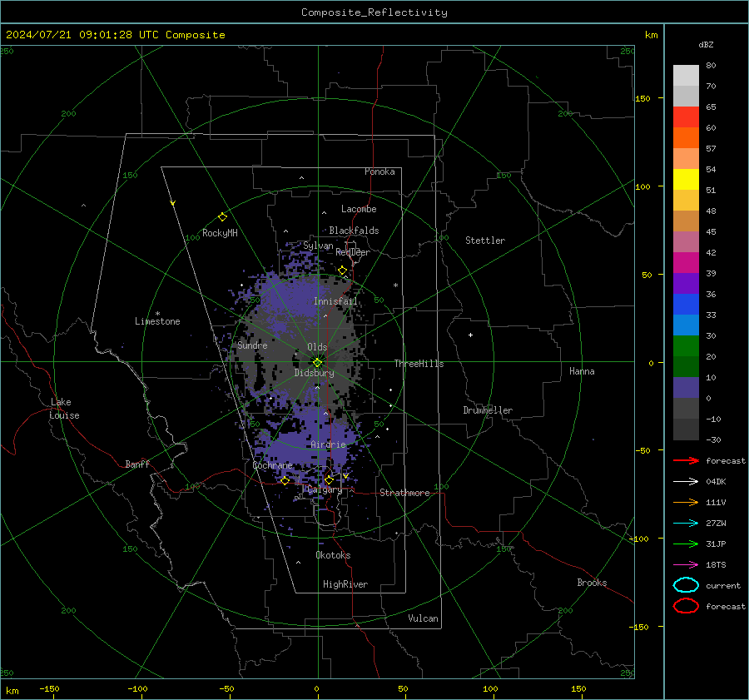
Task: Click the Okotoks town label
Action: tap(333, 555)
